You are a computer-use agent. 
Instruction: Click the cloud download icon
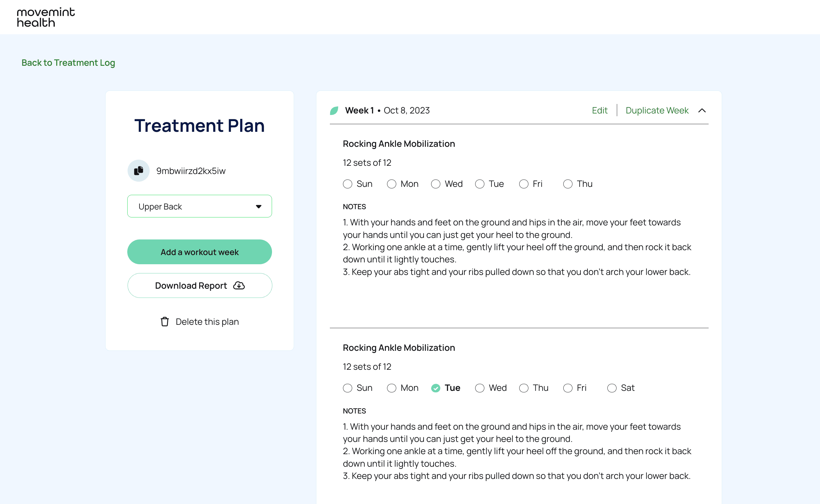tap(239, 286)
